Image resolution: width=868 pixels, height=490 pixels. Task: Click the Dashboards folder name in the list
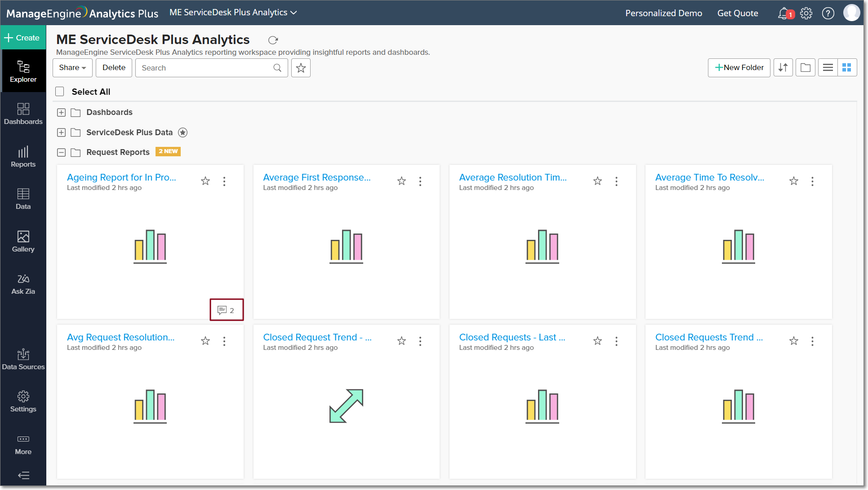[109, 112]
